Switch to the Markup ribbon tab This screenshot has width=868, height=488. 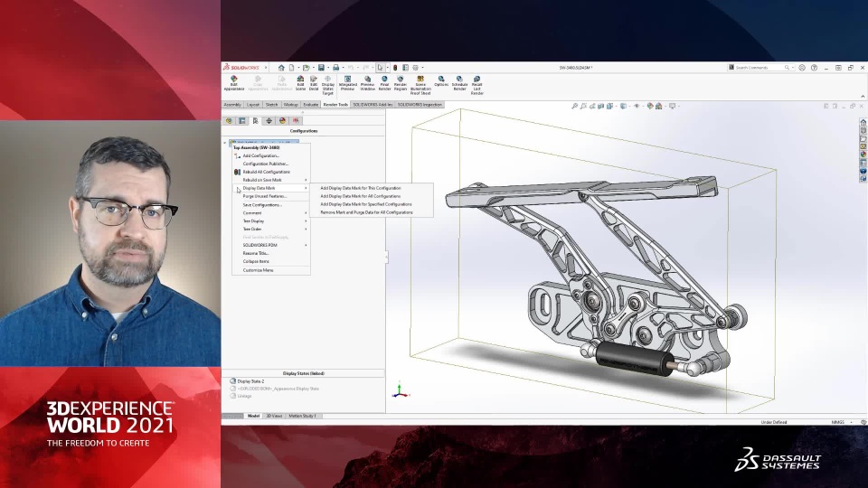click(290, 105)
